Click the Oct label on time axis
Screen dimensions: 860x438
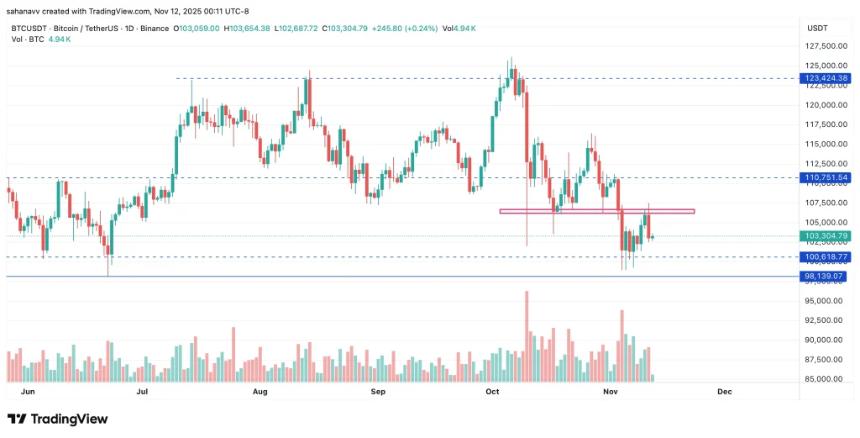click(492, 393)
